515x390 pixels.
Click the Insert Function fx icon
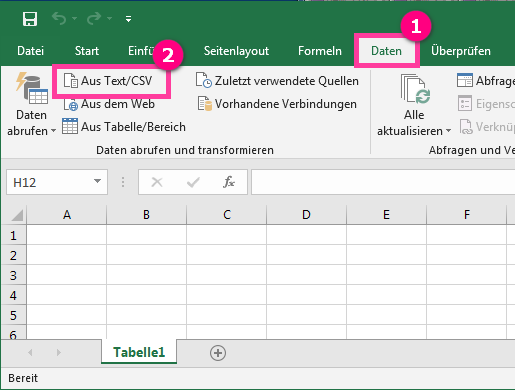point(229,182)
